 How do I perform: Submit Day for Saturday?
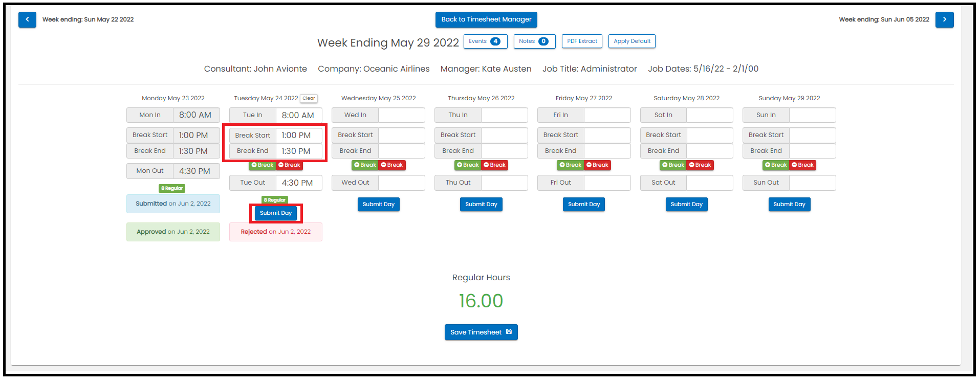(687, 205)
